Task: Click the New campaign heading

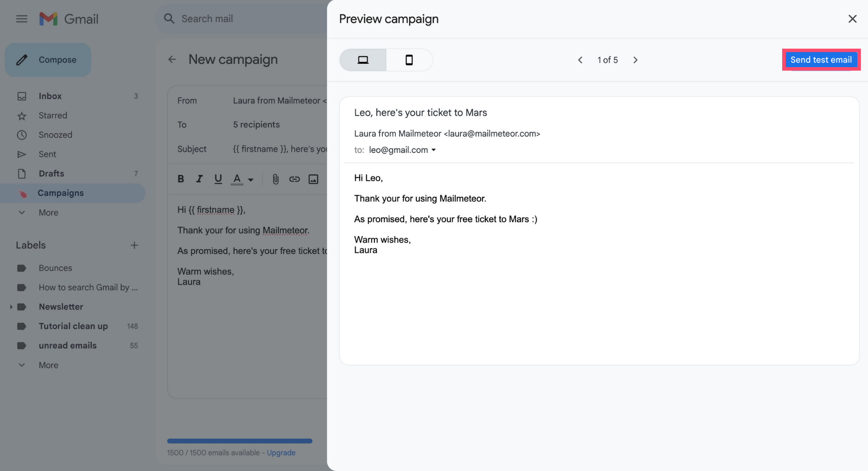Action: coord(233,59)
